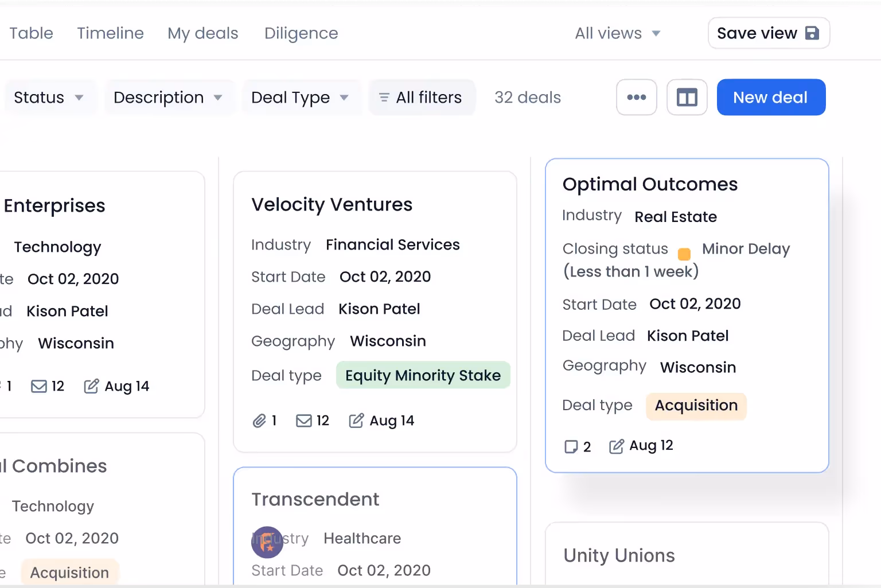881x588 pixels.
Task: Click the Transcendent company avatar icon
Action: [267, 542]
